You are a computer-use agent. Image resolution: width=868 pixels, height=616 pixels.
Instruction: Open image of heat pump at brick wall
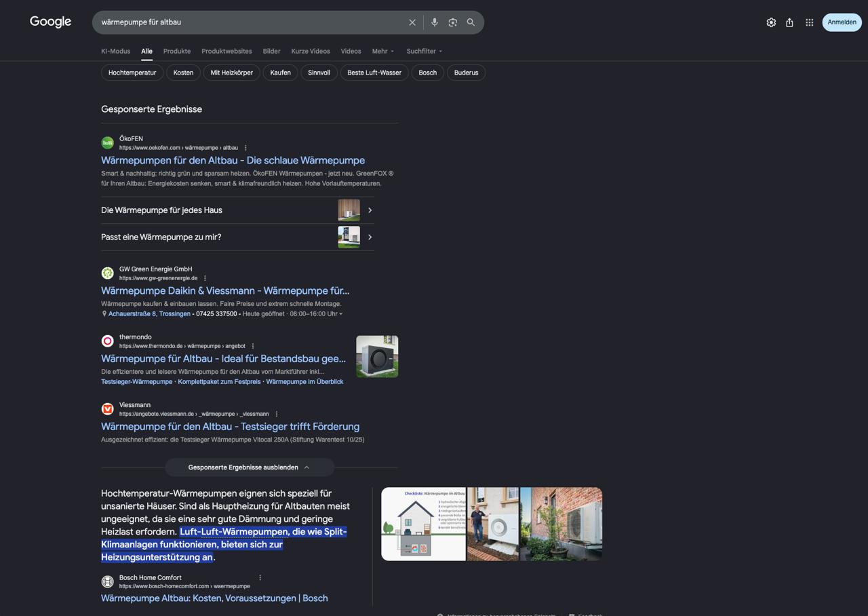(561, 524)
